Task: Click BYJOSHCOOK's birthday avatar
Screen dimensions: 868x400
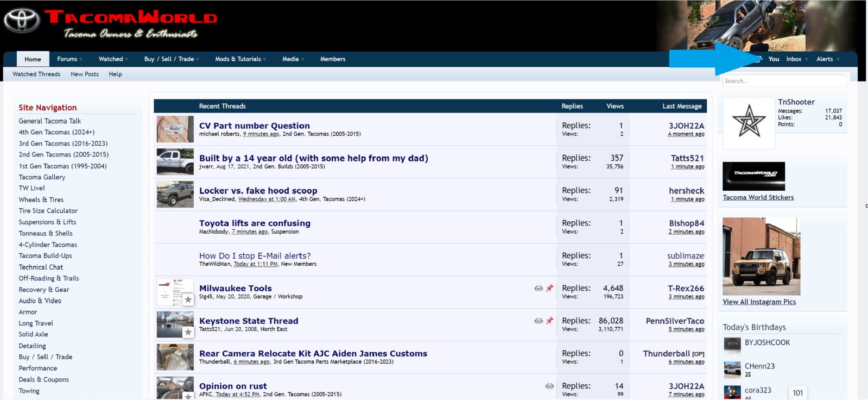Action: click(732, 345)
